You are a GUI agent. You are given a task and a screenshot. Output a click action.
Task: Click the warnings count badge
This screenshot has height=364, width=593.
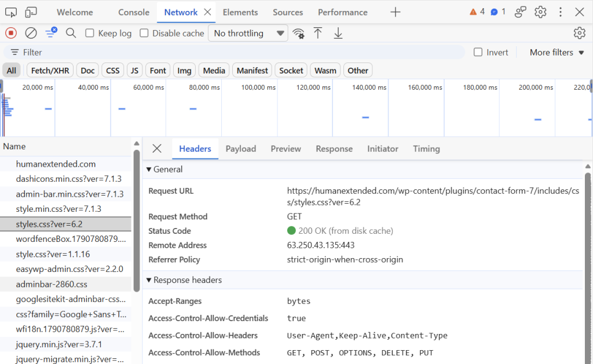(x=477, y=12)
